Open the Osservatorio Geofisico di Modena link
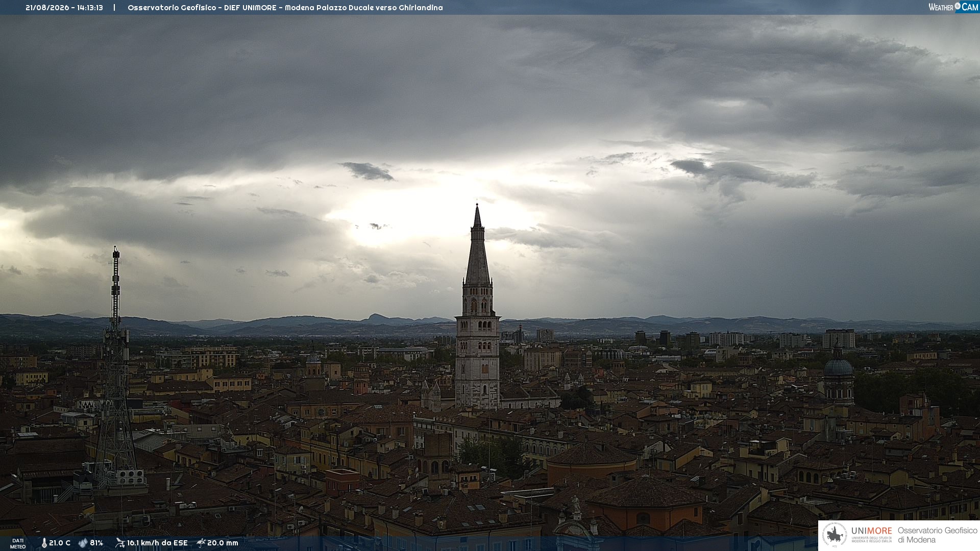The width and height of the screenshot is (980, 551). [938, 535]
